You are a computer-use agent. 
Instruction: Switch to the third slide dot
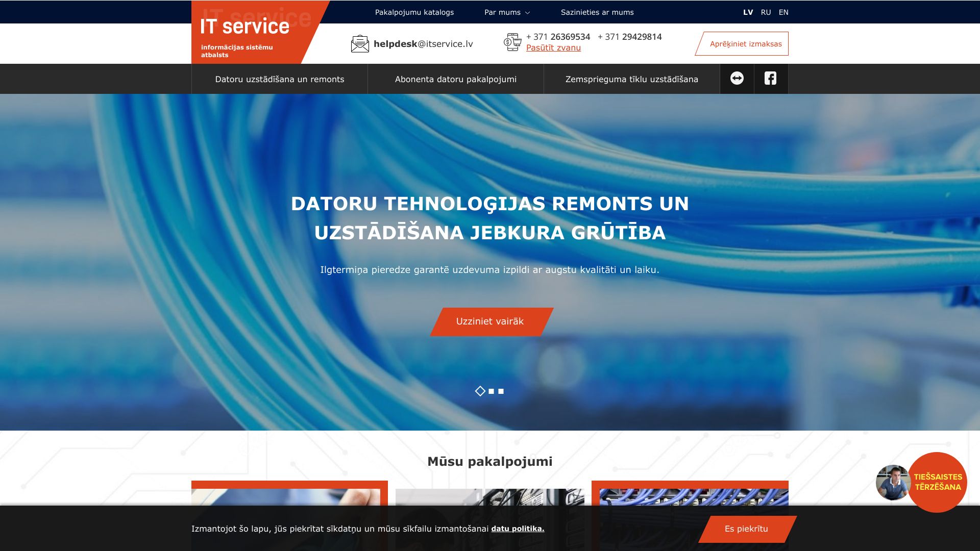tap(501, 391)
